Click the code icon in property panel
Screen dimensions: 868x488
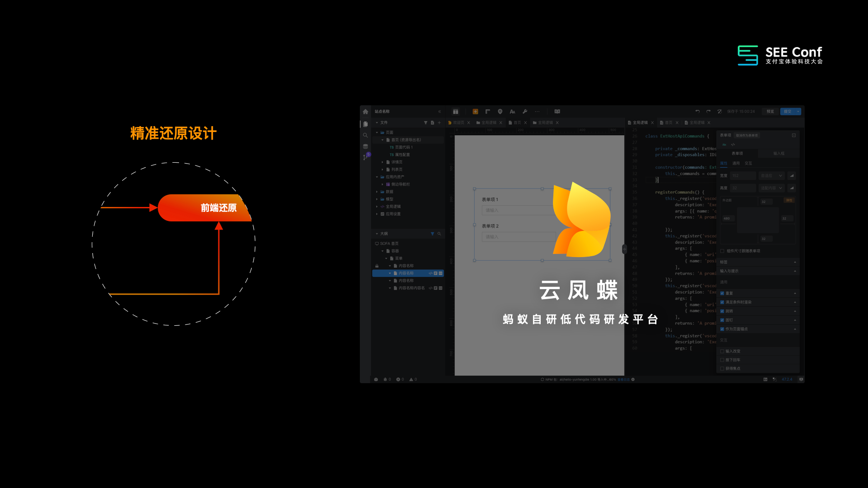tap(733, 145)
